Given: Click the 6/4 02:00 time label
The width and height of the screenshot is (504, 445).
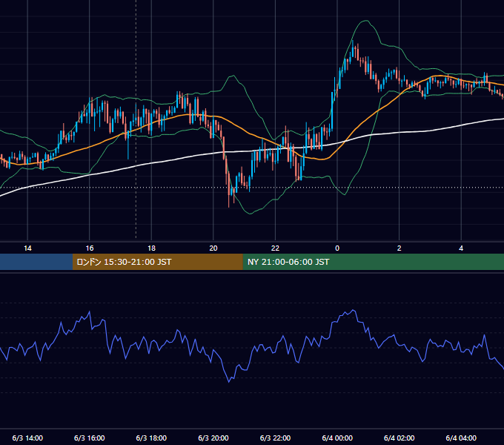Looking at the screenshot, I should pyautogui.click(x=399, y=438).
